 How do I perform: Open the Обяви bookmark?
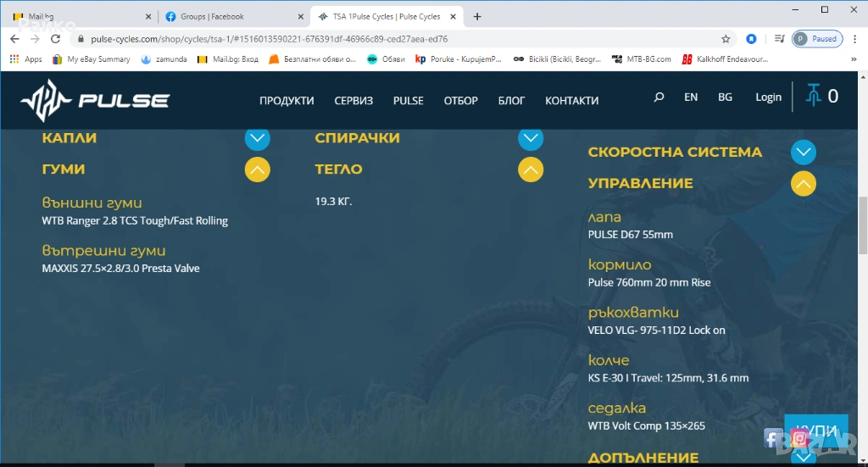[x=386, y=59]
